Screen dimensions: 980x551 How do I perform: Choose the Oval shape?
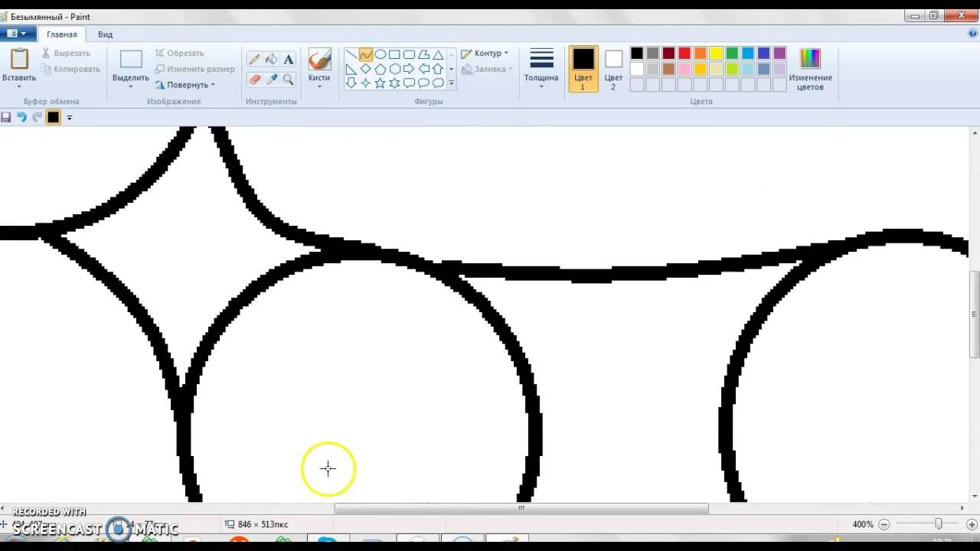click(x=380, y=54)
